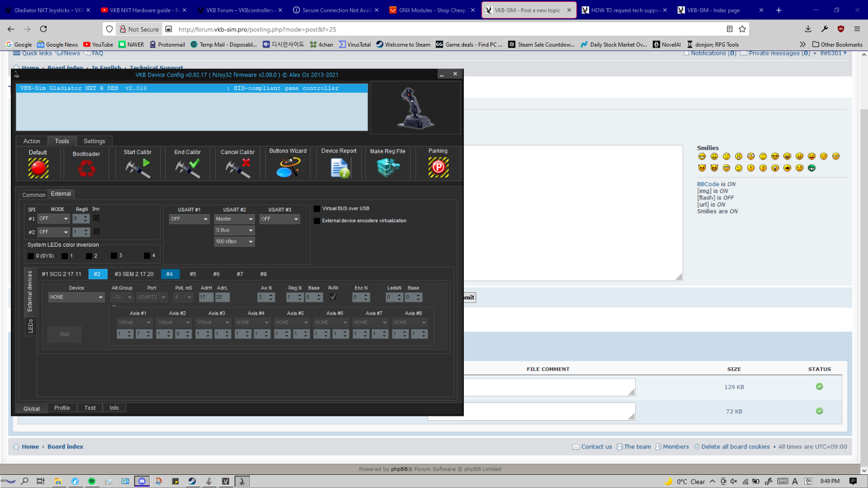Open the Contact us link
Image resolution: width=868 pixels, height=488 pixels.
[x=596, y=447]
